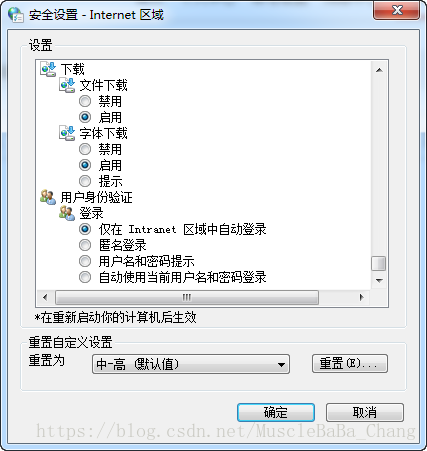Click the vertical scrollbar up arrow
The height and width of the screenshot is (451, 427).
pyautogui.click(x=379, y=70)
